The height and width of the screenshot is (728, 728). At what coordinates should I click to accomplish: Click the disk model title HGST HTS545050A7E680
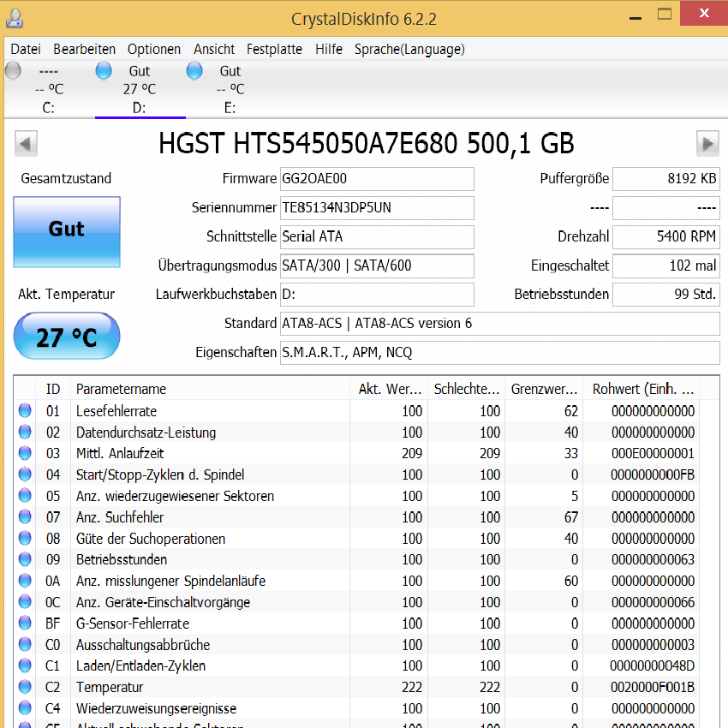coord(366,143)
